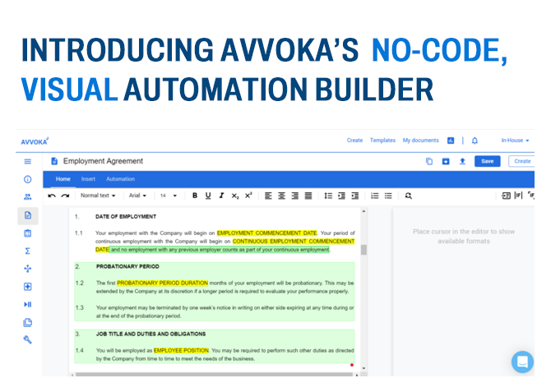
Task: Open My documents in top navigation
Action: click(420, 141)
